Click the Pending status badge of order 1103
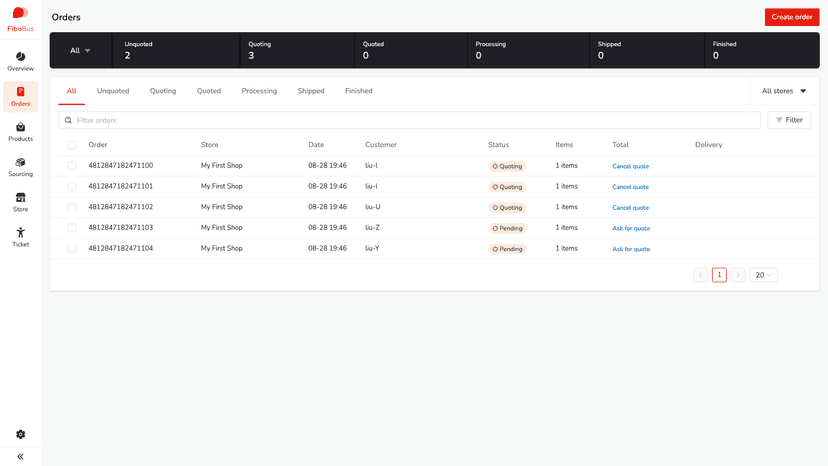This screenshot has width=828, height=466. point(507,228)
